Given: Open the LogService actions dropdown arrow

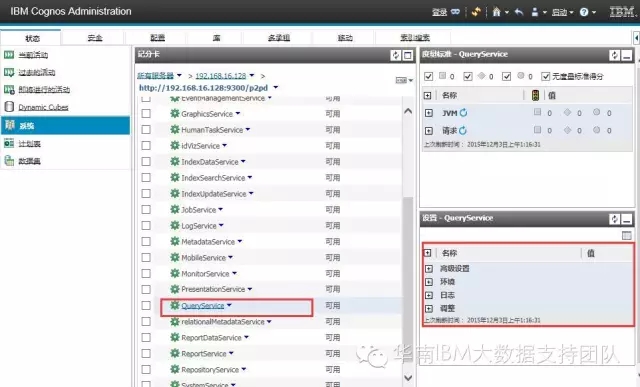Looking at the screenshot, I should [x=221, y=225].
